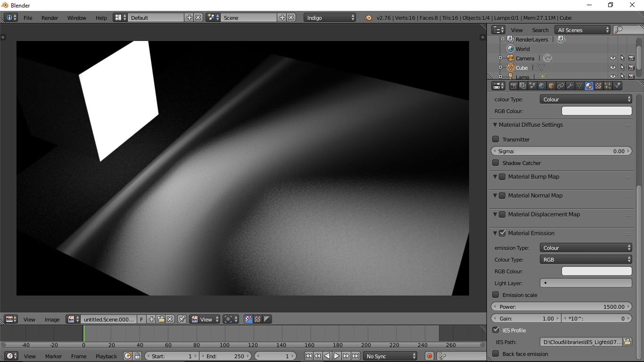The image size is (644, 362).
Task: Click the pin image icon in image editor
Action: coord(182,319)
